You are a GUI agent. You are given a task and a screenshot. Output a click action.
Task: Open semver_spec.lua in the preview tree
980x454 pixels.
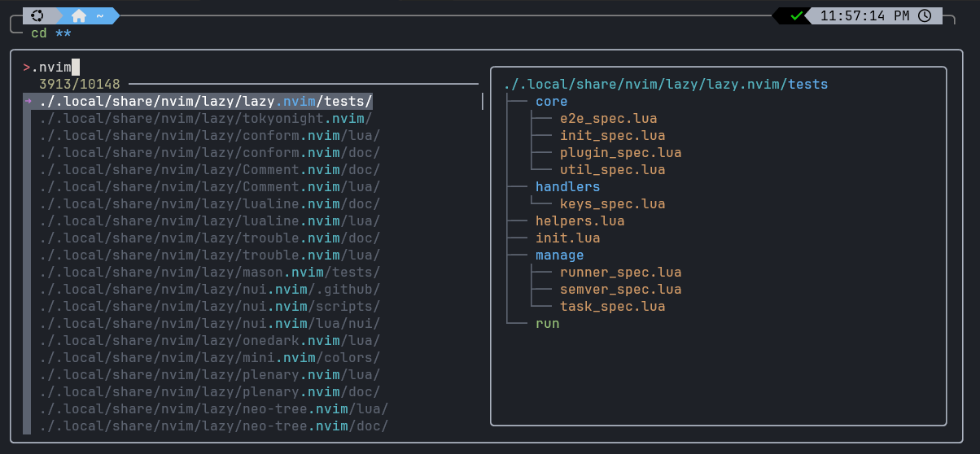point(620,290)
